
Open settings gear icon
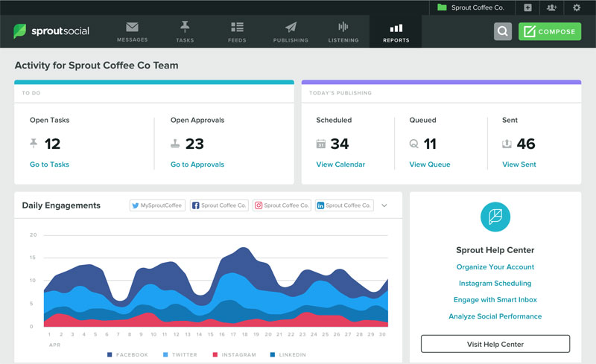click(x=576, y=7)
